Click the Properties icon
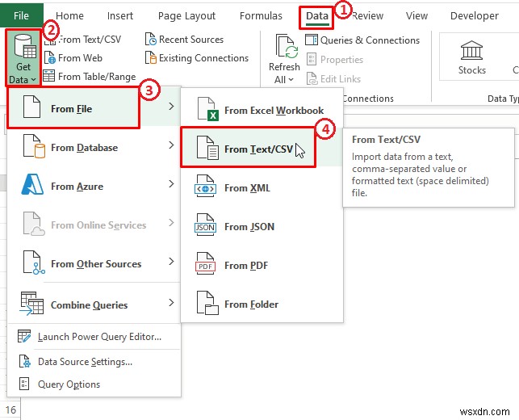This screenshot has width=519, height=420. pyautogui.click(x=311, y=59)
